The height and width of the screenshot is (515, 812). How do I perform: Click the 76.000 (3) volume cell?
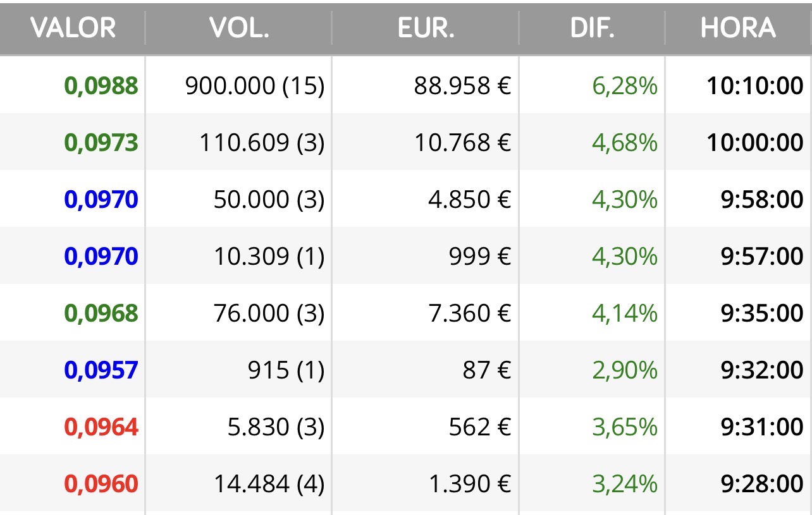[x=269, y=313]
